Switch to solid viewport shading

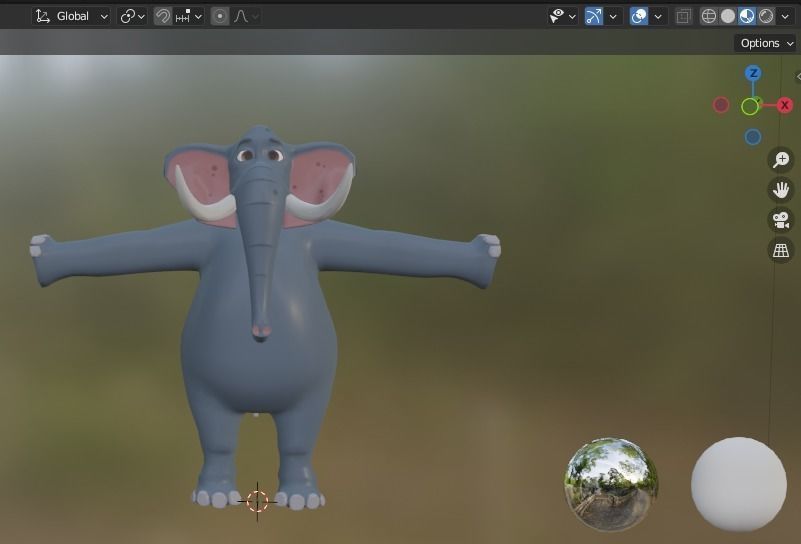click(x=727, y=16)
